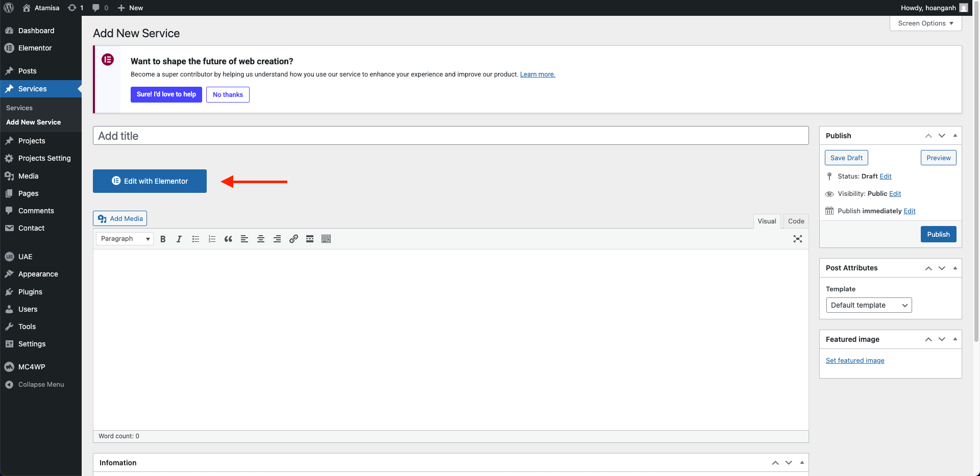This screenshot has height=476, width=980.
Task: Toggle the Featured image panel
Action: click(x=955, y=339)
